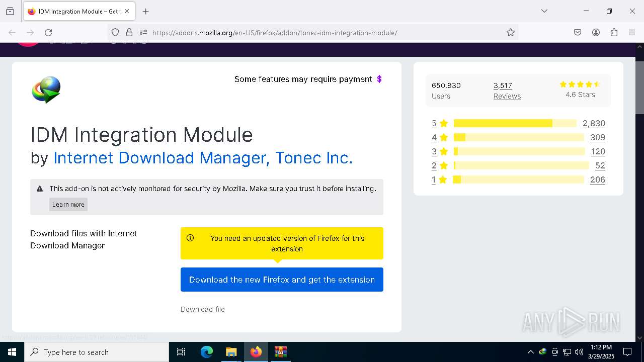Open the 120 three-star reviews count
Viewport: 644px width, 362px height.
click(x=598, y=151)
